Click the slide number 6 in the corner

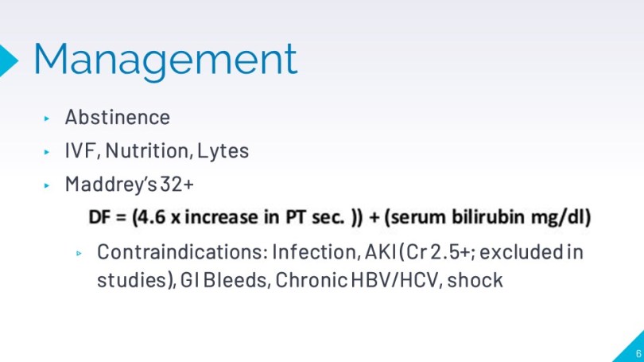point(638,352)
